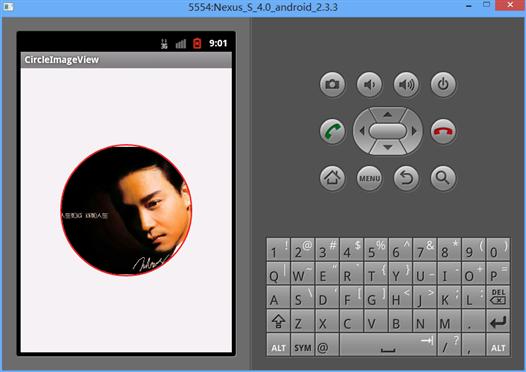Click the emulator back button
Viewport: 526px width, 372px height.
(x=406, y=178)
